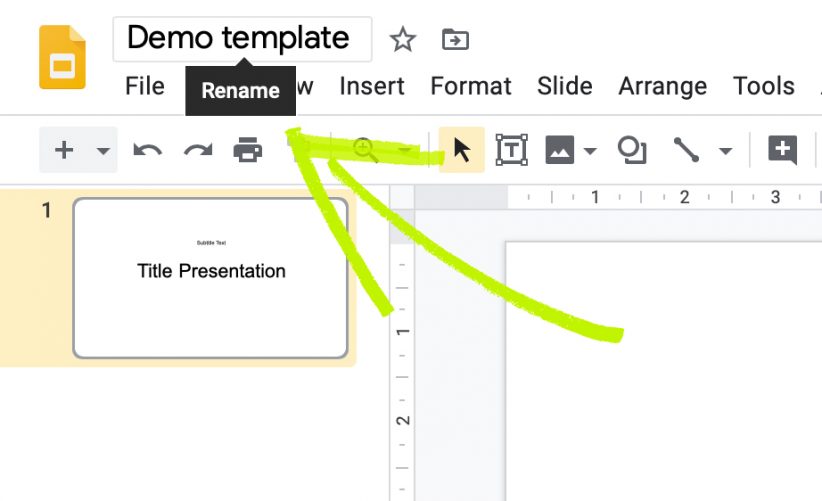Open new slide layout dropdown arrow
Image resolution: width=822 pixels, height=501 pixels.
click(103, 151)
